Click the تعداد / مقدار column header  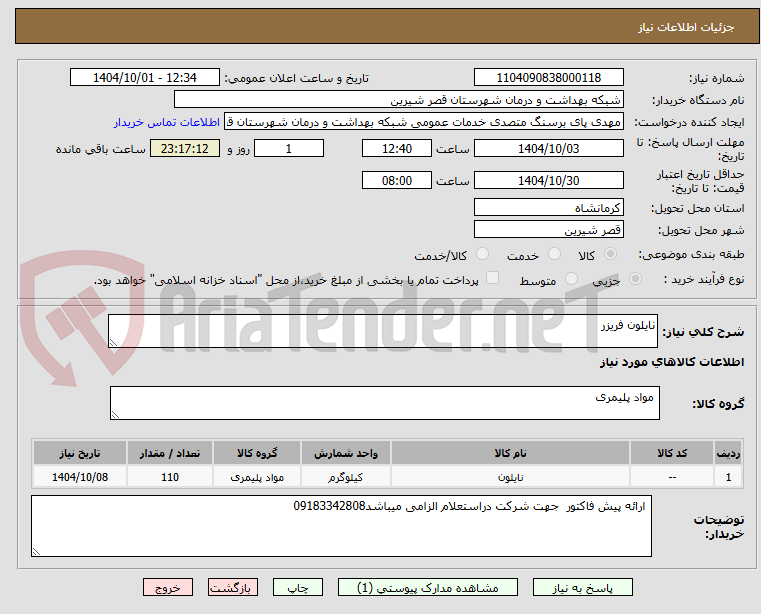tap(170, 453)
